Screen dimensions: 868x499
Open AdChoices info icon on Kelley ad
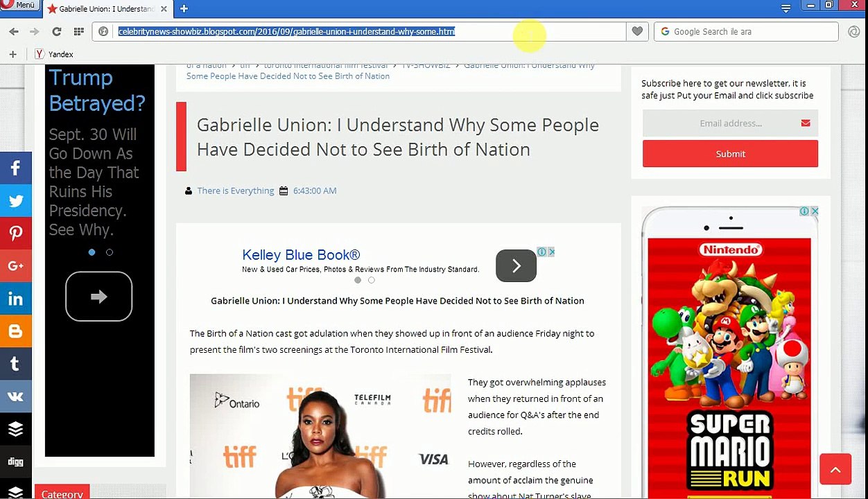coord(541,252)
